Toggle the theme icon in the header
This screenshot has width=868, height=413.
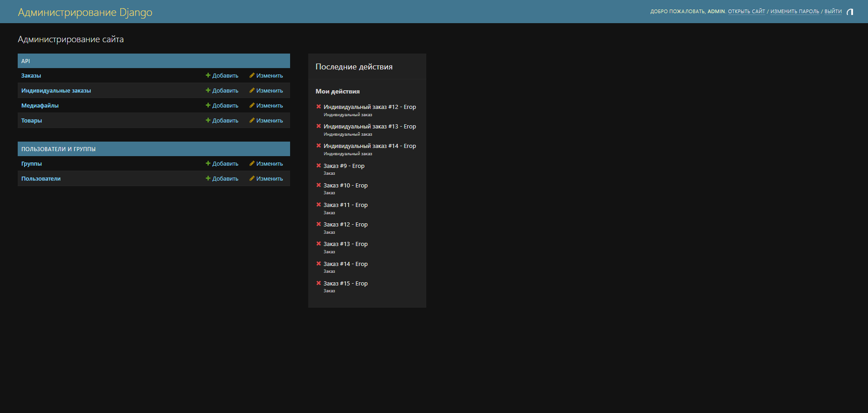coord(850,12)
